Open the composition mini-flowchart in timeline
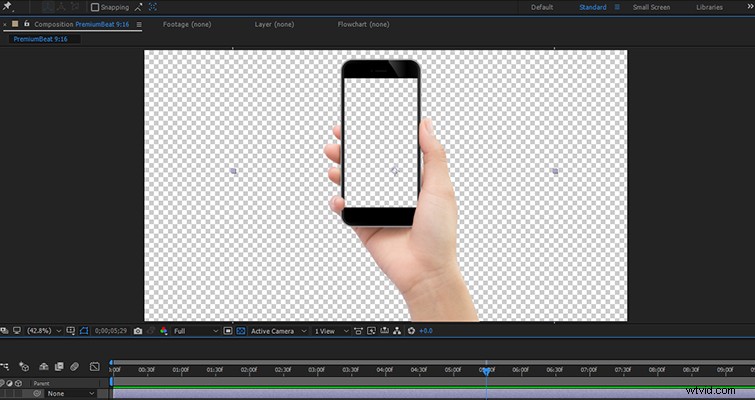755x400 pixels. pyautogui.click(x=4, y=367)
